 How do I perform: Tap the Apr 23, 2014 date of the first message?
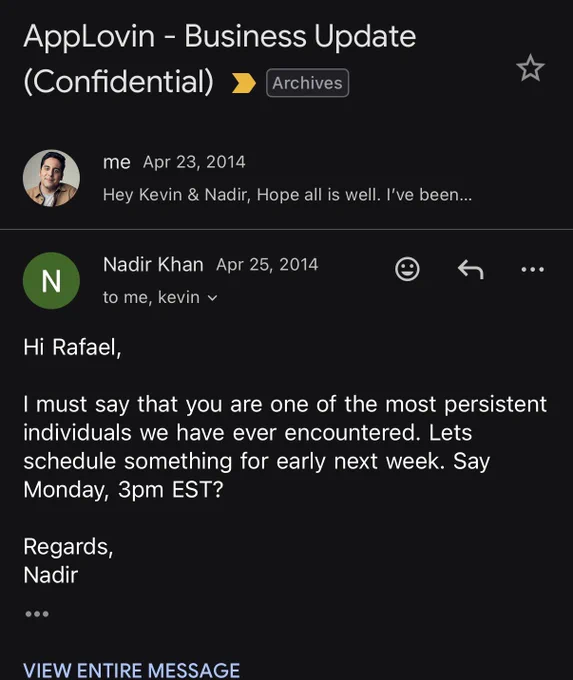[x=194, y=162]
